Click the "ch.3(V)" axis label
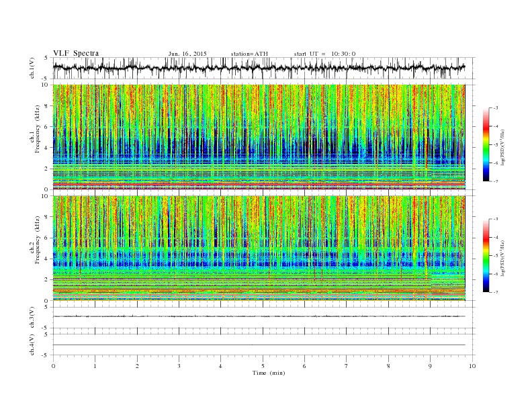The image size is (532, 411). point(32,318)
